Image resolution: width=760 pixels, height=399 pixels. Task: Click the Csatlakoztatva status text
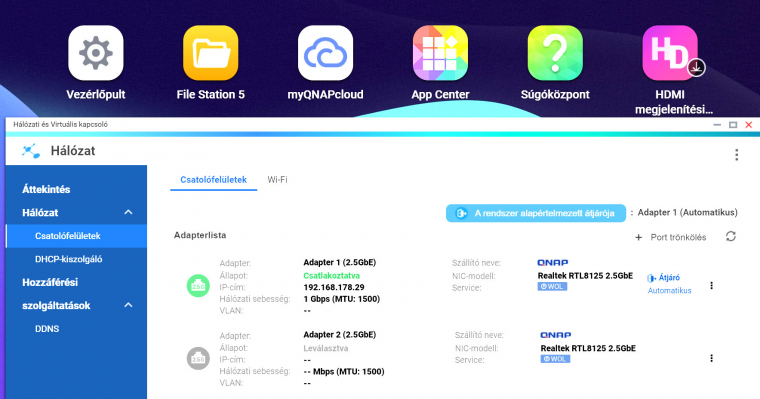[332, 275]
